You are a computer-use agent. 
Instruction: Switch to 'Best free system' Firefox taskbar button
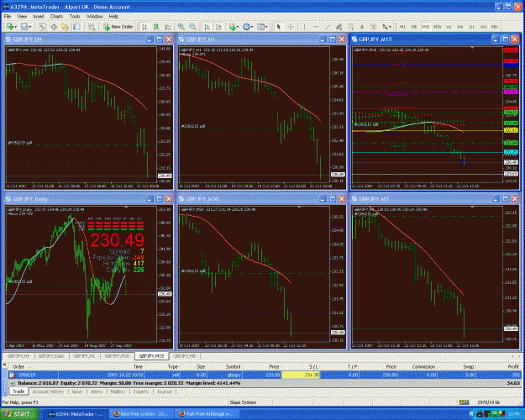pos(142,414)
